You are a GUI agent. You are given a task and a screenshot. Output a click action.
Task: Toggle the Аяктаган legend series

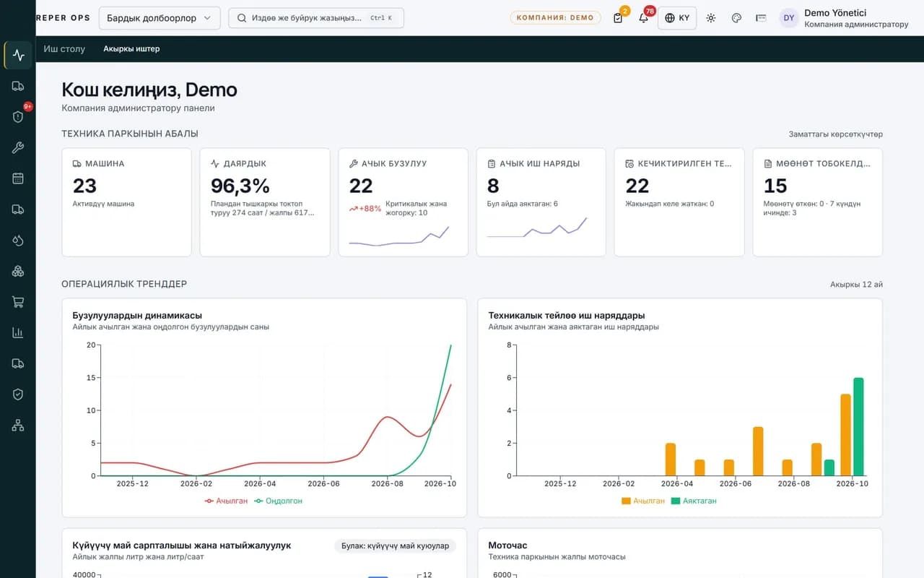694,501
